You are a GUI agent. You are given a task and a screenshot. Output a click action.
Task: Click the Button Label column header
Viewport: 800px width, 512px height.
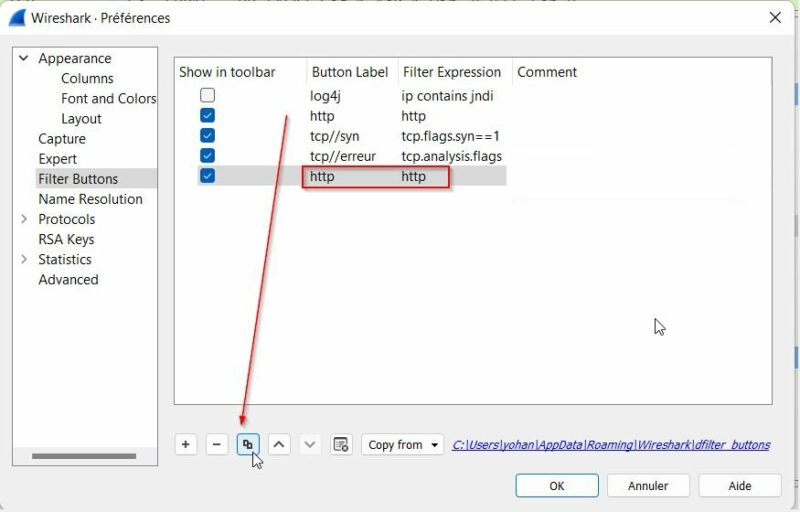(x=350, y=72)
